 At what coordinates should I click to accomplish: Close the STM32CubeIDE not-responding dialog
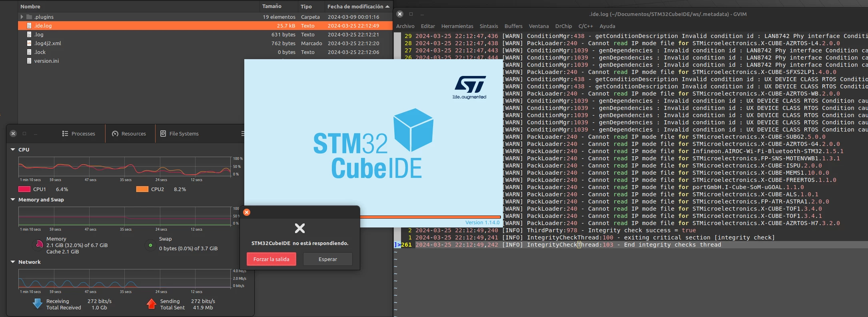(247, 212)
